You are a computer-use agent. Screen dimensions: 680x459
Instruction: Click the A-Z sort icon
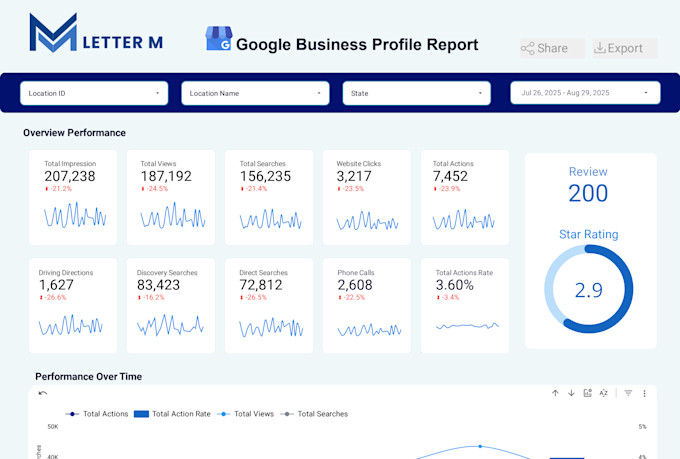pyautogui.click(x=604, y=393)
